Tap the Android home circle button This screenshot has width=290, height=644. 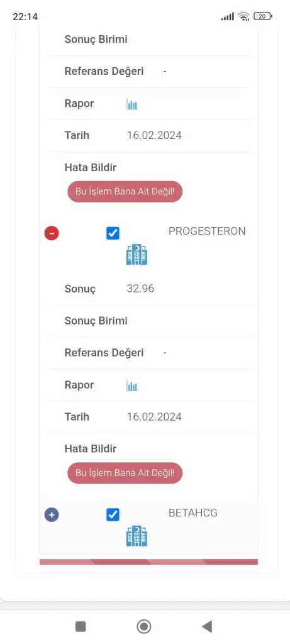tap(144, 626)
